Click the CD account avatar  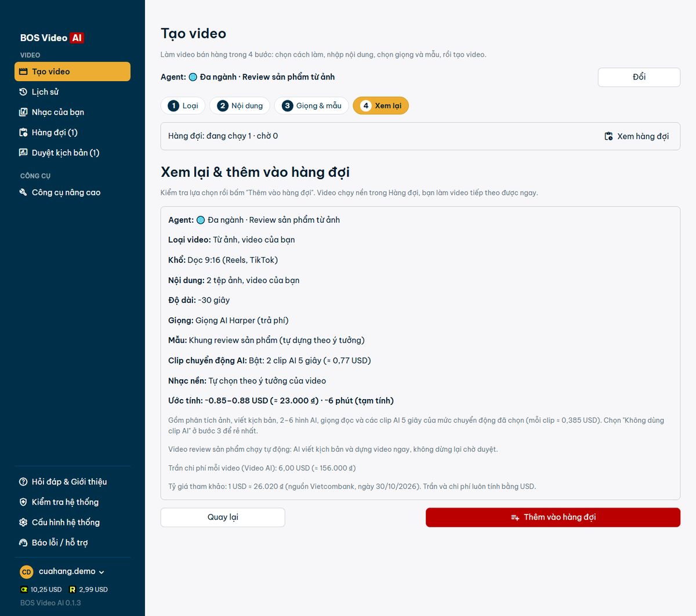(x=27, y=572)
